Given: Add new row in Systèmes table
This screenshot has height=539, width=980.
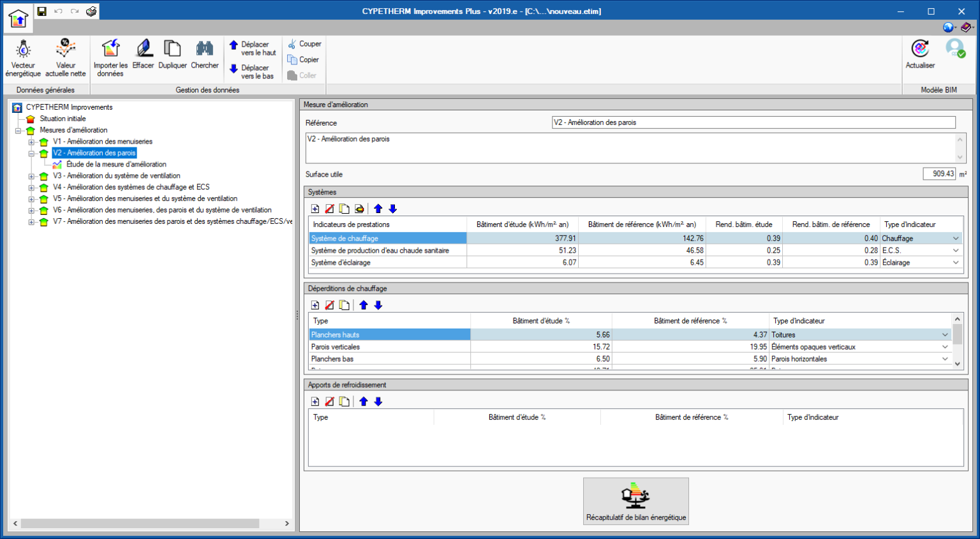Looking at the screenshot, I should (315, 209).
